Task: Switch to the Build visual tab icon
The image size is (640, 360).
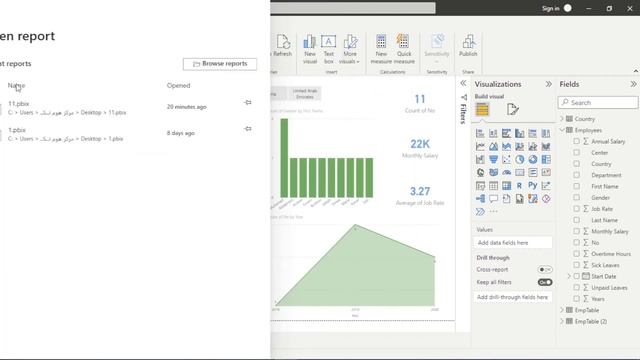Action: pos(482,109)
